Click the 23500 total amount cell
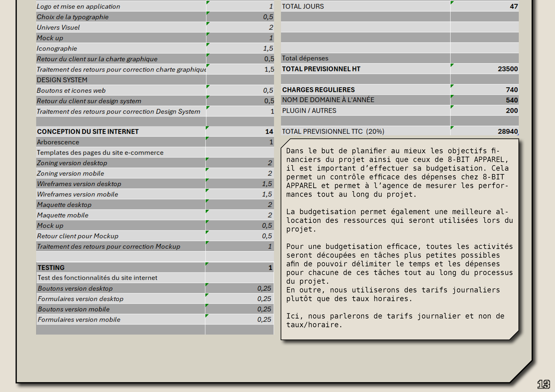This screenshot has height=392, width=555. pos(507,69)
